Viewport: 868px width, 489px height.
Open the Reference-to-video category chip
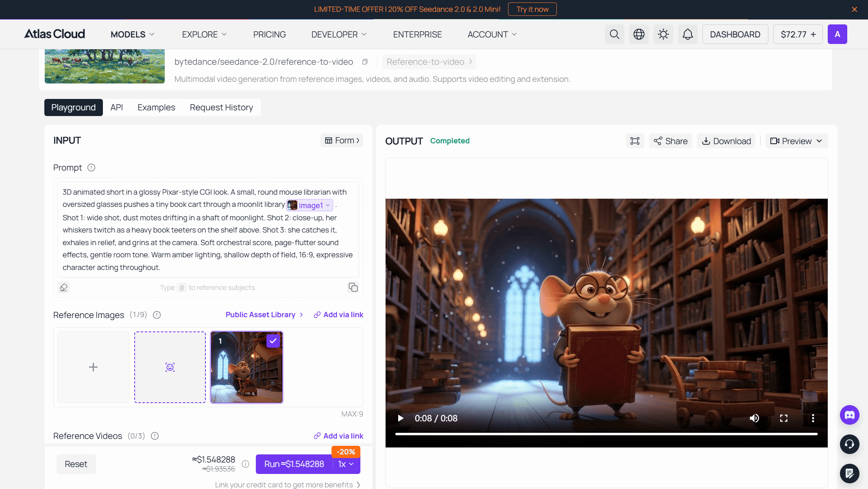[x=429, y=62]
